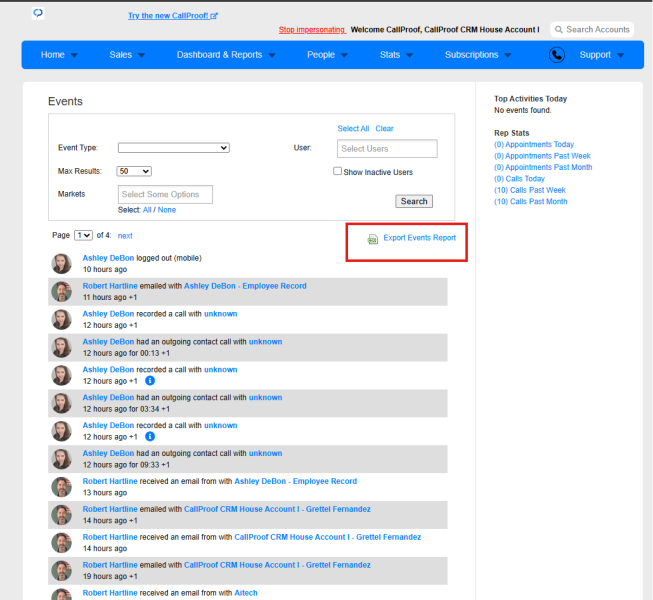Image resolution: width=653 pixels, height=600 pixels.
Task: Click Grettel Fernandez link on 14 hours ago +1 row
Action: [x=277, y=509]
